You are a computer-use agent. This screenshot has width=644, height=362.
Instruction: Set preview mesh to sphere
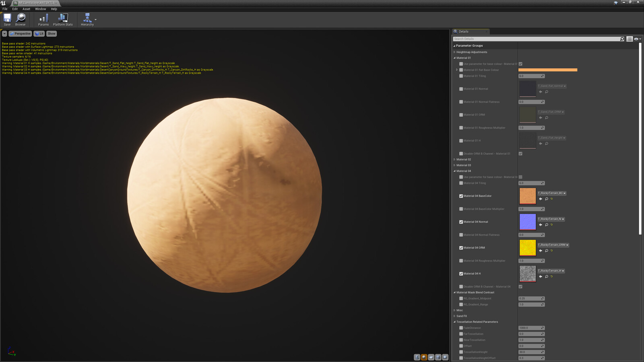(424, 357)
